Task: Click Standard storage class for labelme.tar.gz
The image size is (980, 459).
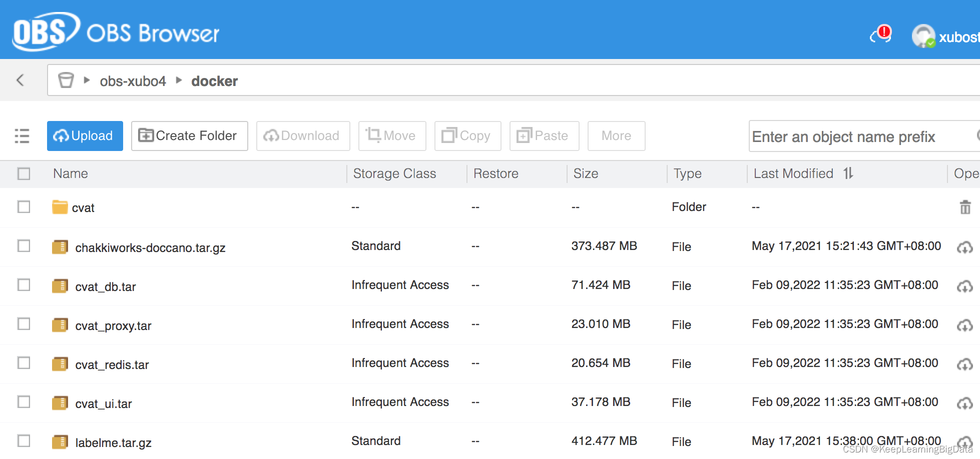Action: 376,441
